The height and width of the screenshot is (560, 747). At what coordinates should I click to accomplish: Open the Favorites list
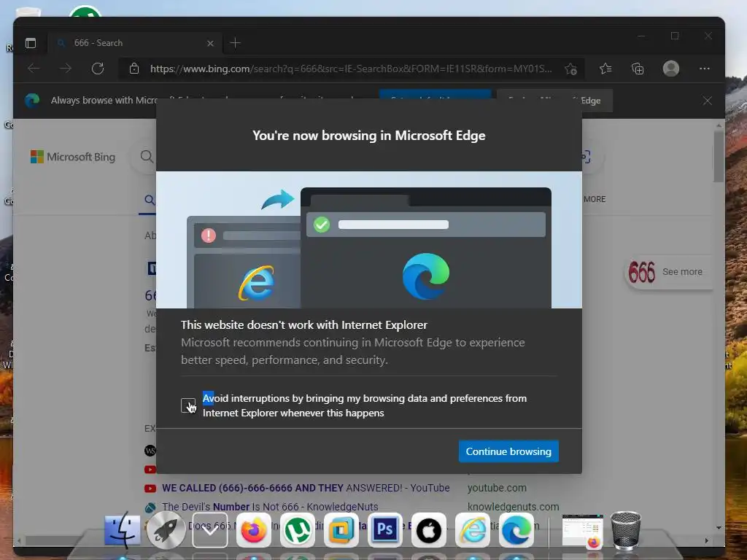click(x=605, y=69)
